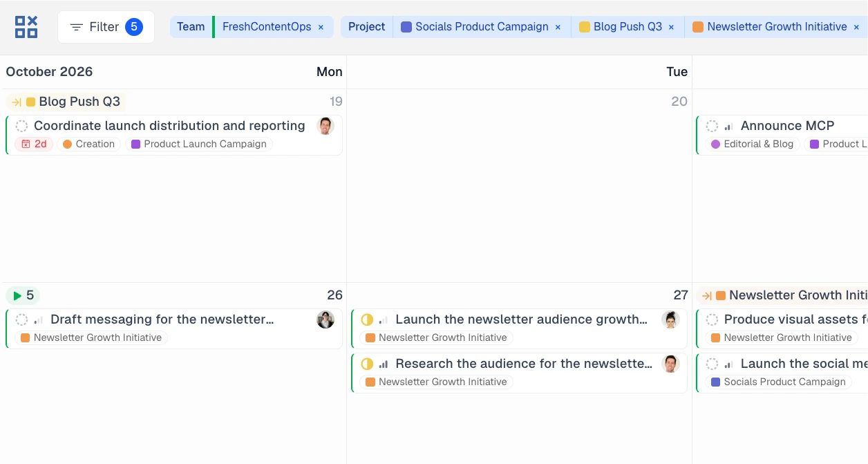The height and width of the screenshot is (464, 868).
Task: Open the app logo grid icon
Action: 26,27
